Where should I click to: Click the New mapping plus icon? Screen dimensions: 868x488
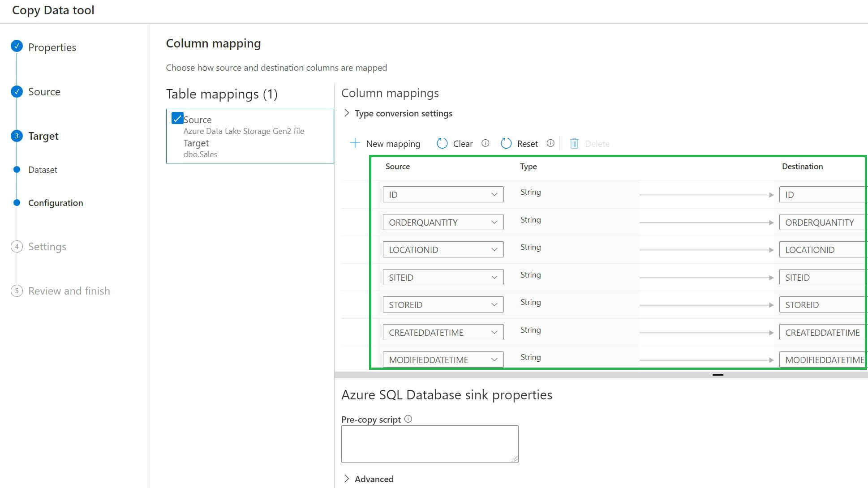coord(355,143)
